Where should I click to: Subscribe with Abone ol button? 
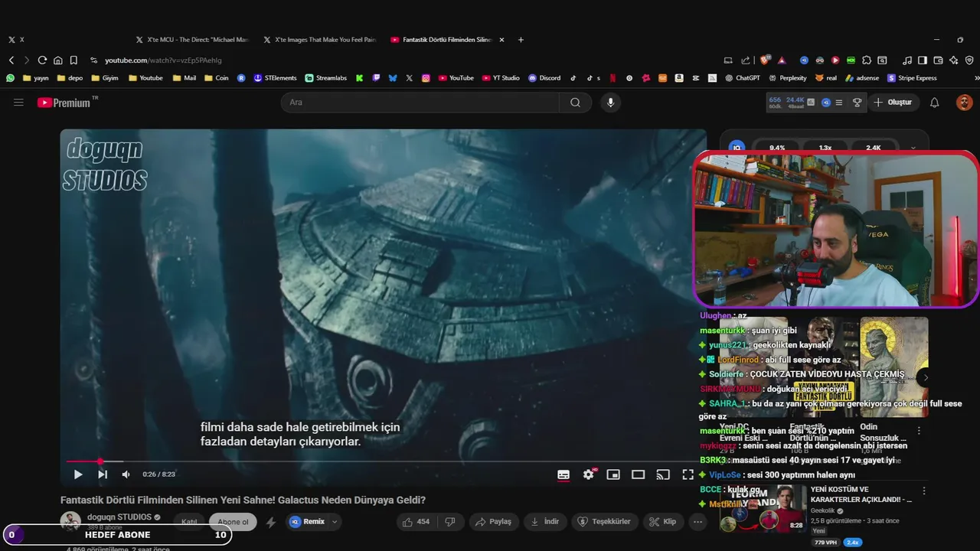[233, 522]
